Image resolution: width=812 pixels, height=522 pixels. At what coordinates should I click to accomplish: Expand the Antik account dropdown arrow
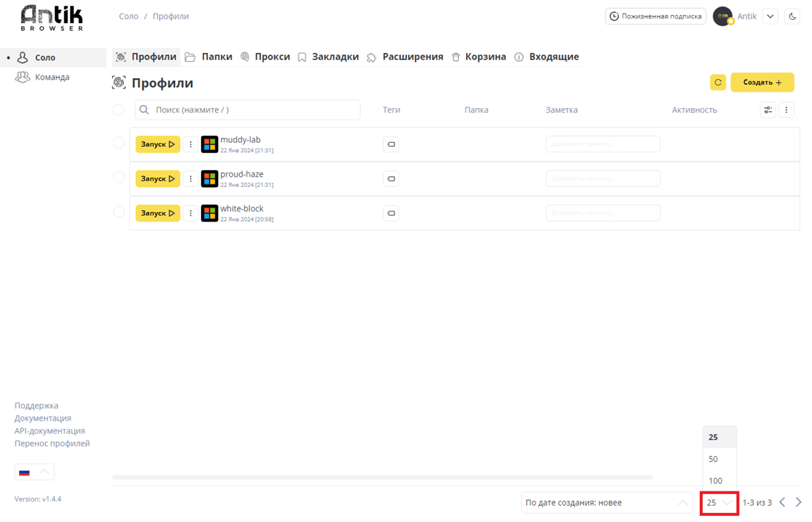[770, 16]
